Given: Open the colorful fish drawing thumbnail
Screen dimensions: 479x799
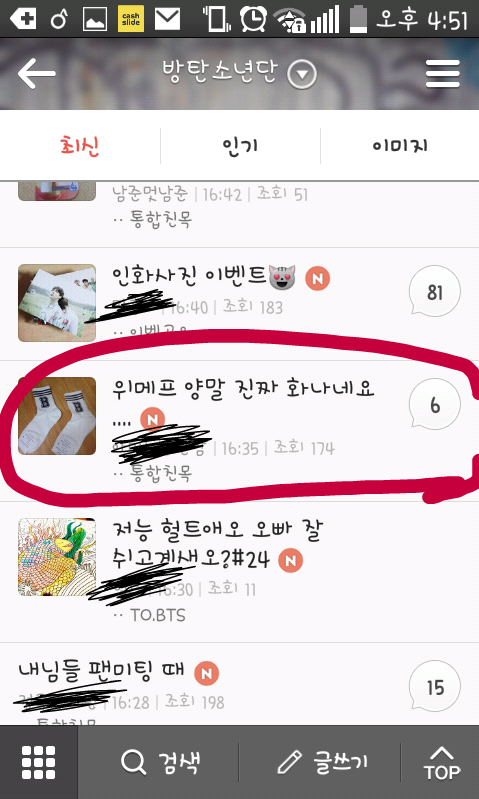Looking at the screenshot, I should point(57,557).
